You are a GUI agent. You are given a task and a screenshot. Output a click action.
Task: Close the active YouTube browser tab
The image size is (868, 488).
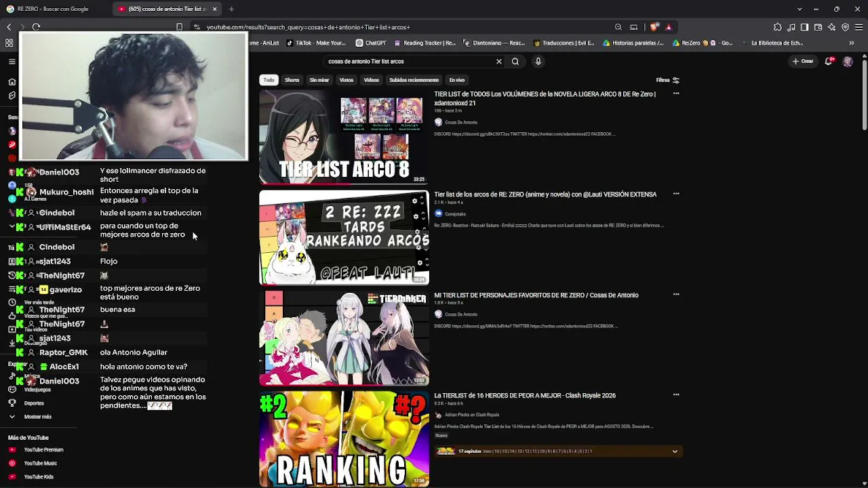214,9
